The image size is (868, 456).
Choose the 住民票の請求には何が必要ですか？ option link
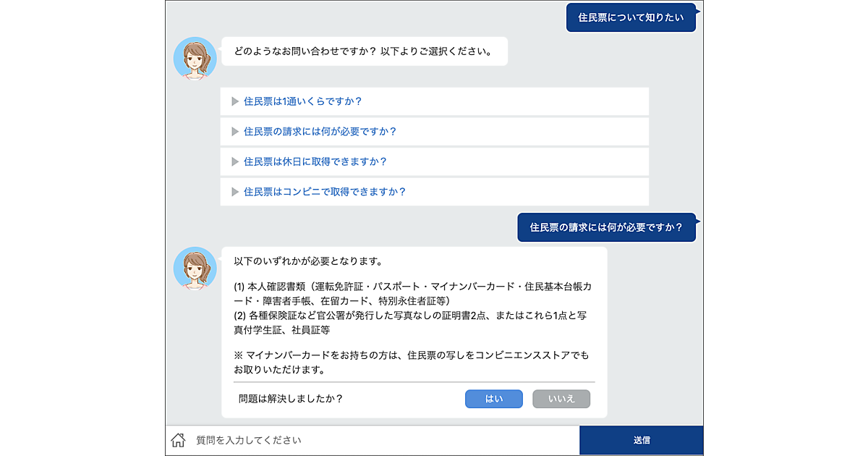point(320,132)
